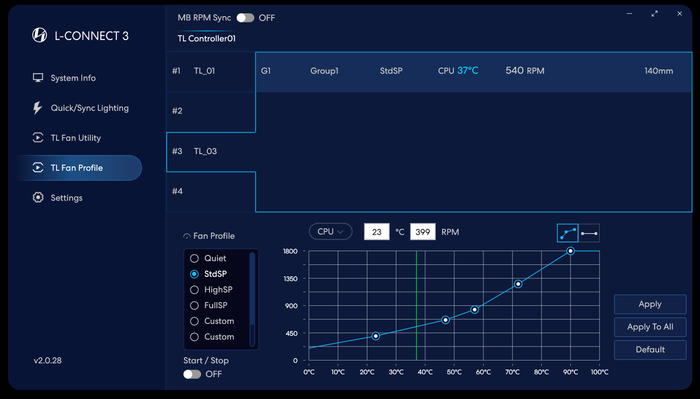Select port #1 TL_01 row

211,71
